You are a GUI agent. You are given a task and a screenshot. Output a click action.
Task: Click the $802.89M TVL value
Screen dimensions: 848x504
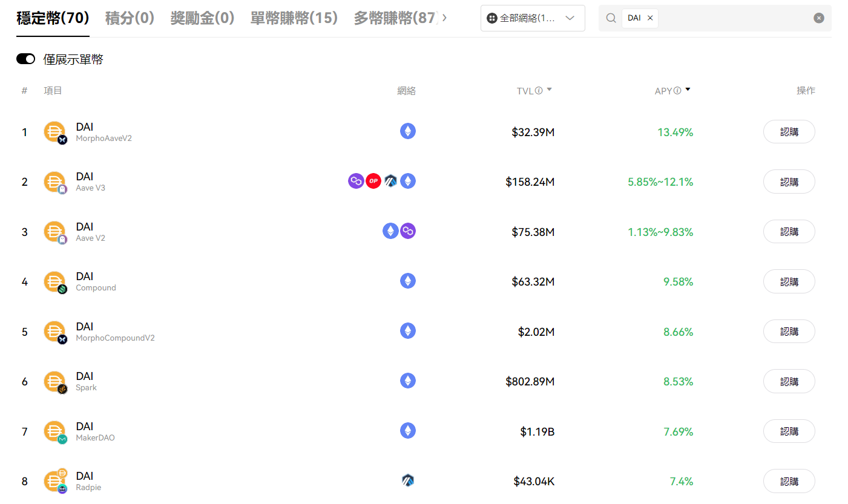[530, 382]
